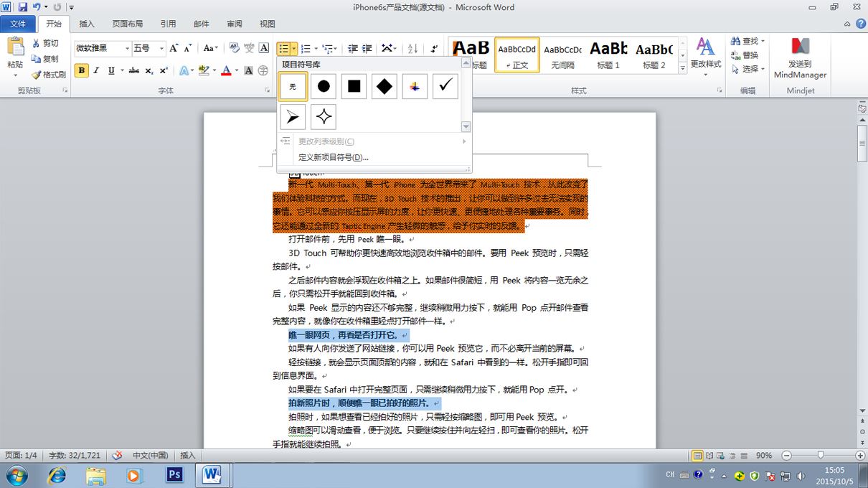The image size is (868, 488).
Task: Open the font name dropdown
Action: [128, 48]
